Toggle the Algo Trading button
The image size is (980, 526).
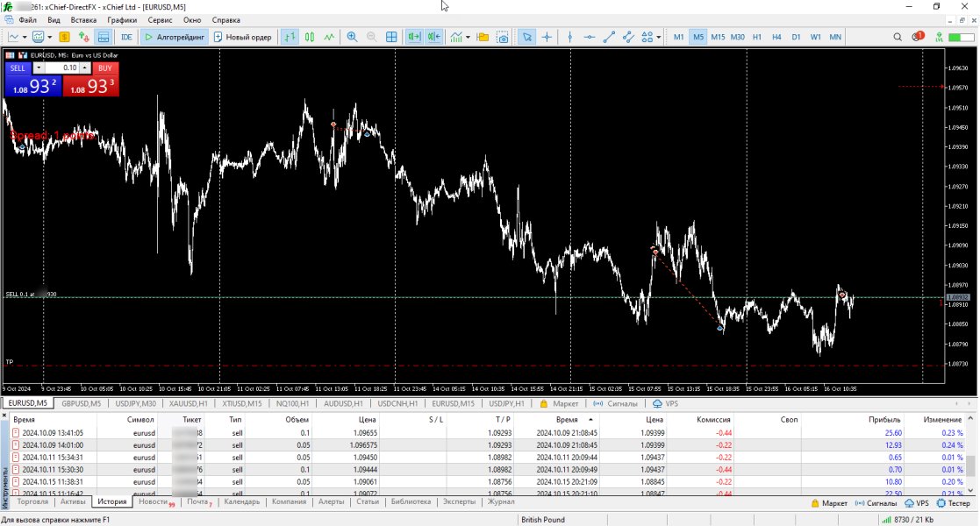[x=175, y=38]
